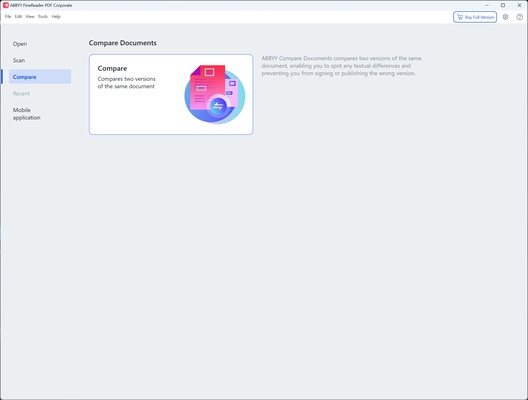528x400 pixels.
Task: Open the Mobile application section
Action: (40, 114)
